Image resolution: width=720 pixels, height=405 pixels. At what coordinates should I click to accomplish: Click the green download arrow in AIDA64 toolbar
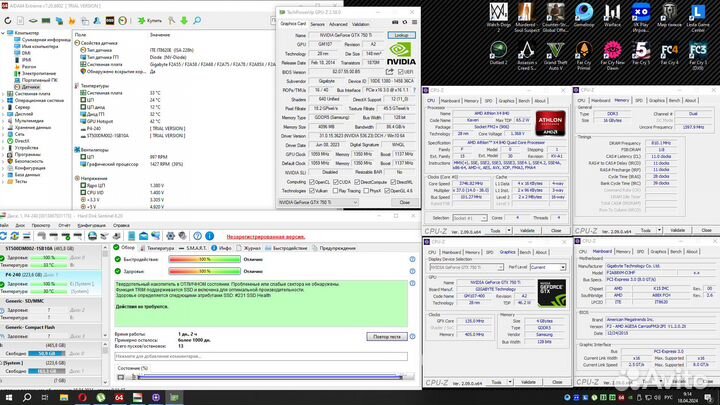(x=184, y=21)
